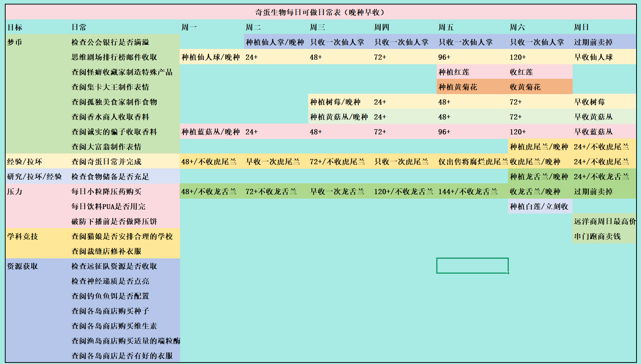Select the orange 收黄菊花 cell

540,87
